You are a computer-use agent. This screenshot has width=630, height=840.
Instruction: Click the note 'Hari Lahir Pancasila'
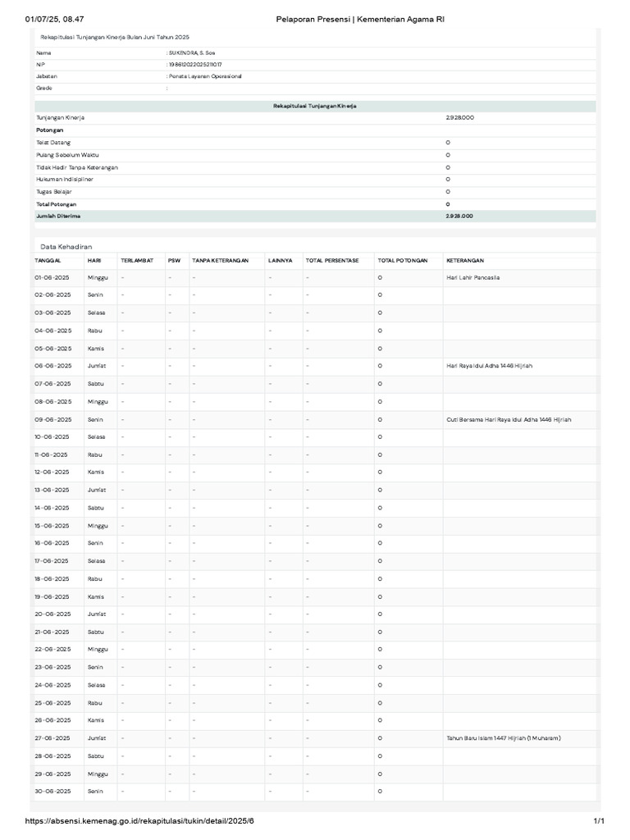click(473, 278)
